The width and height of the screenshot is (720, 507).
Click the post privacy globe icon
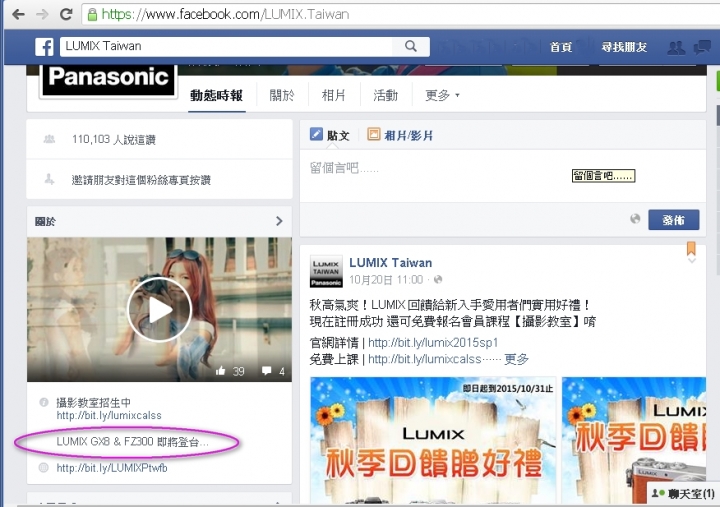(635, 219)
